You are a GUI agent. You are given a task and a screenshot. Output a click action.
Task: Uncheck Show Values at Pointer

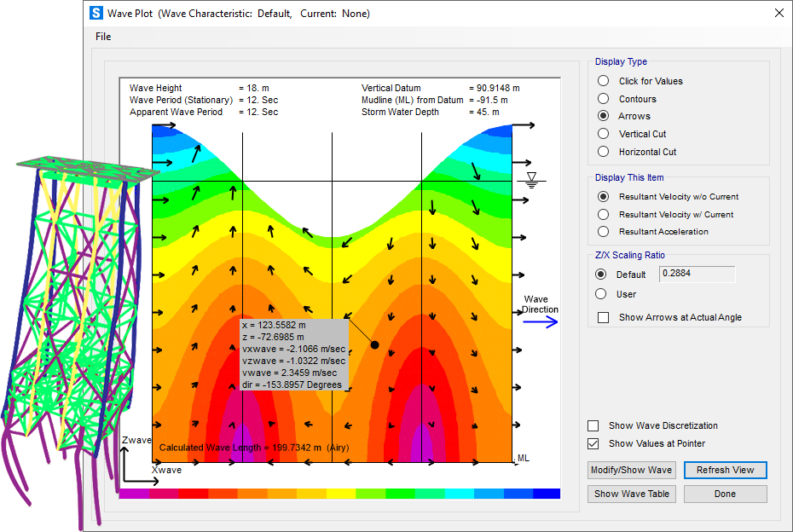pyautogui.click(x=593, y=443)
